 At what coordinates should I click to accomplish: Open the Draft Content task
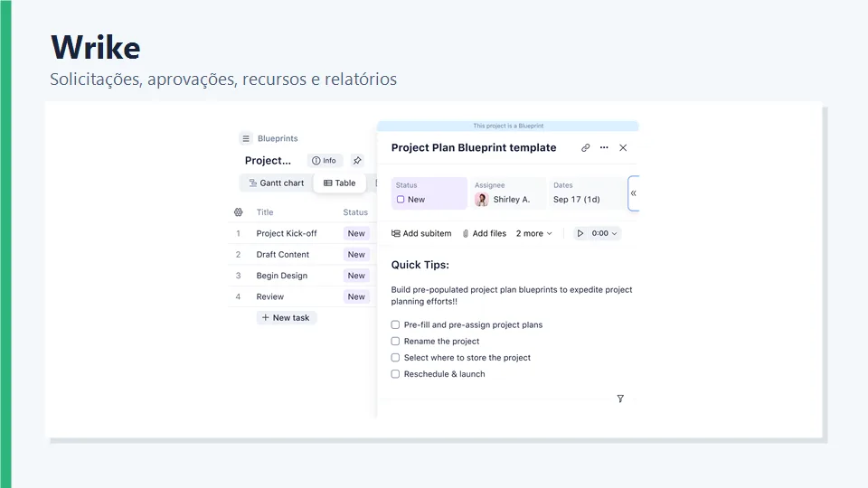(x=282, y=255)
